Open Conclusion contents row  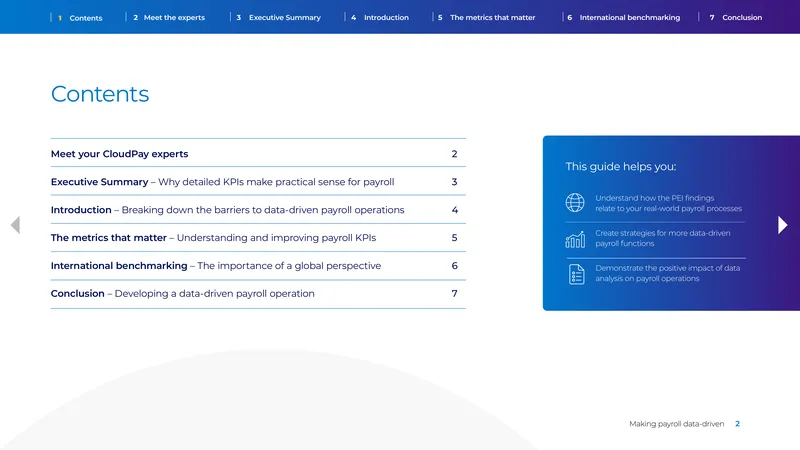pos(258,293)
